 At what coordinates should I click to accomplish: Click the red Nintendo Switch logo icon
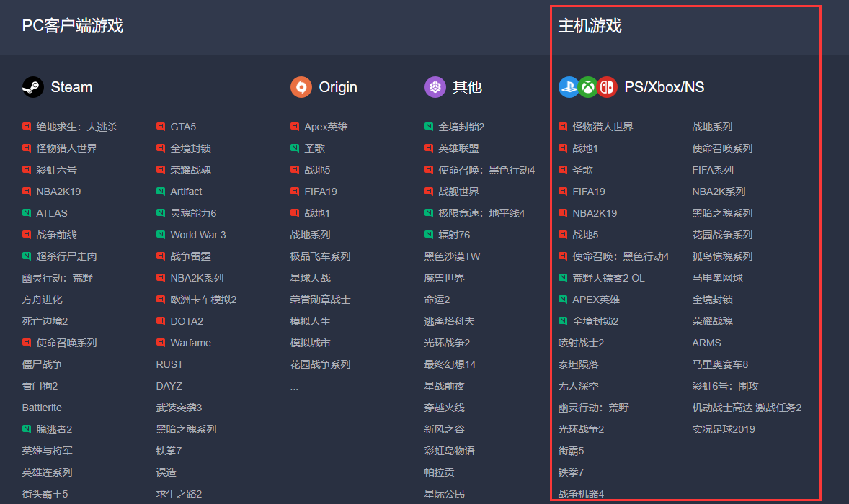[x=607, y=87]
